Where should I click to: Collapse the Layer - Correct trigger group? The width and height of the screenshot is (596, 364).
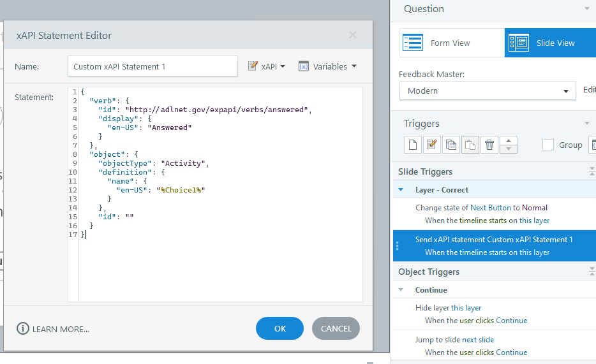[401, 189]
